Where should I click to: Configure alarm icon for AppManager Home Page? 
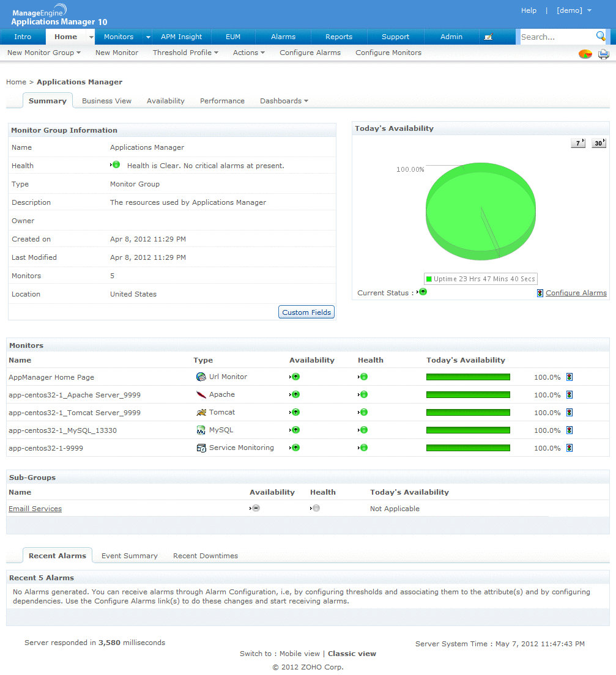tap(570, 377)
